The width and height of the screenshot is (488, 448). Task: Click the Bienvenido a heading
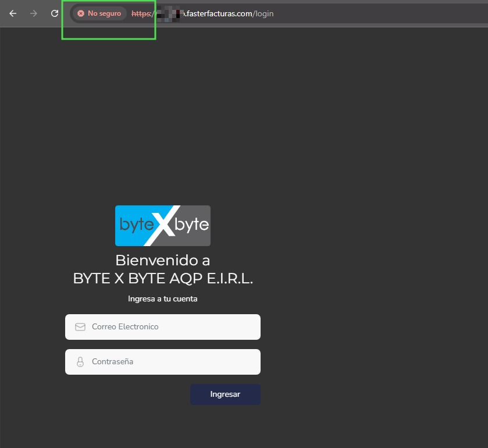pyautogui.click(x=163, y=260)
